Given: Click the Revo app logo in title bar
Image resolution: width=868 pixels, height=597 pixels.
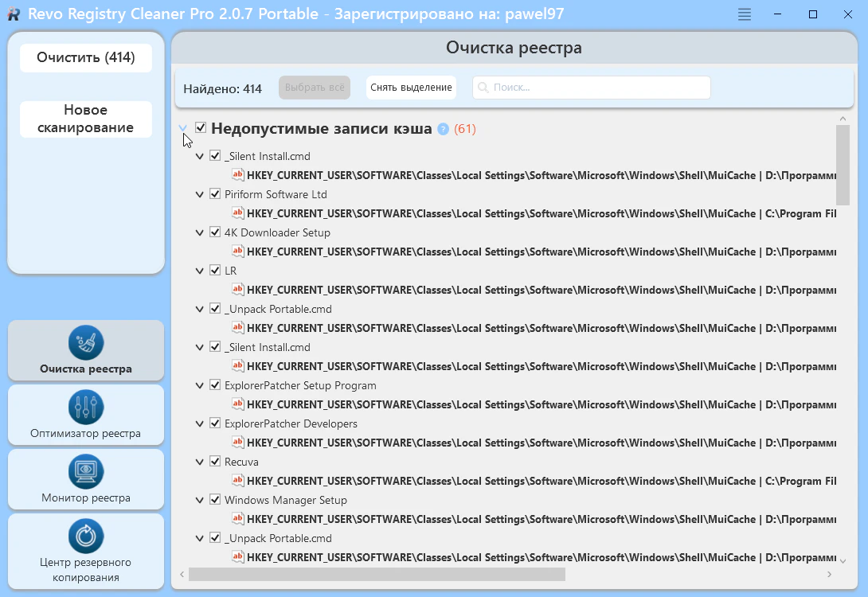Looking at the screenshot, I should point(13,14).
